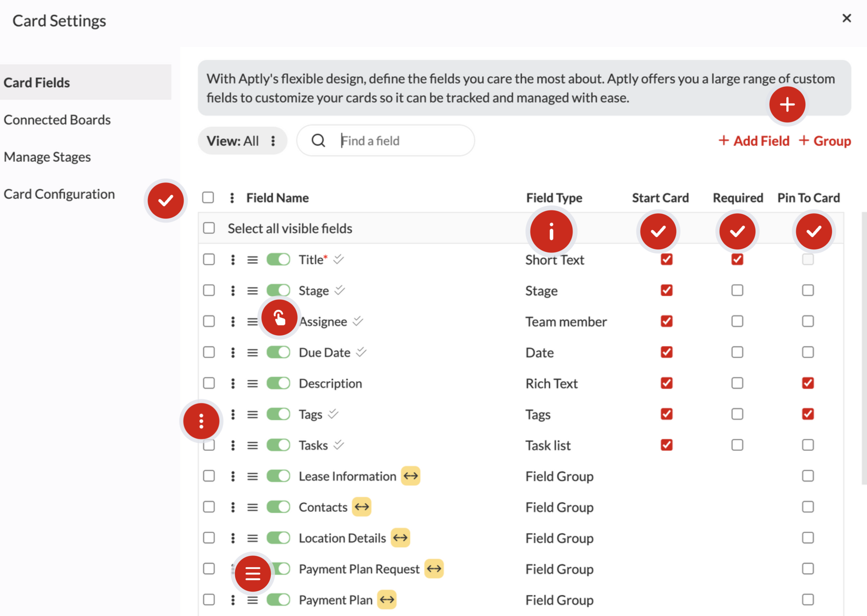Click drag handle on Description row

coord(252,384)
